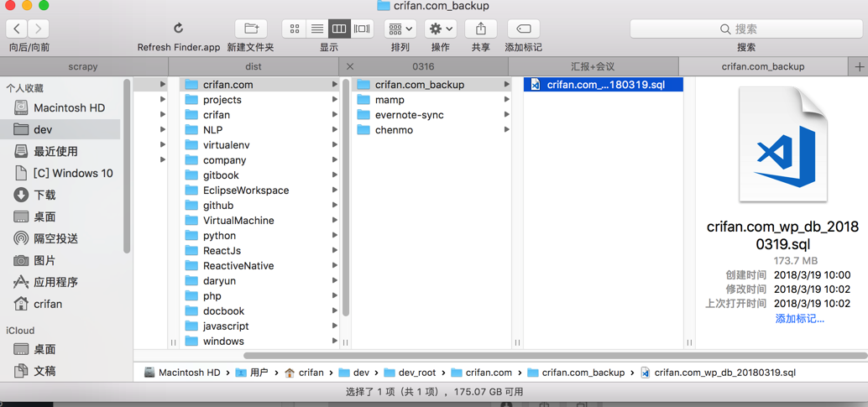Click the horizontal scrollbar of columns
The height and width of the screenshot is (407, 868).
coord(555,356)
